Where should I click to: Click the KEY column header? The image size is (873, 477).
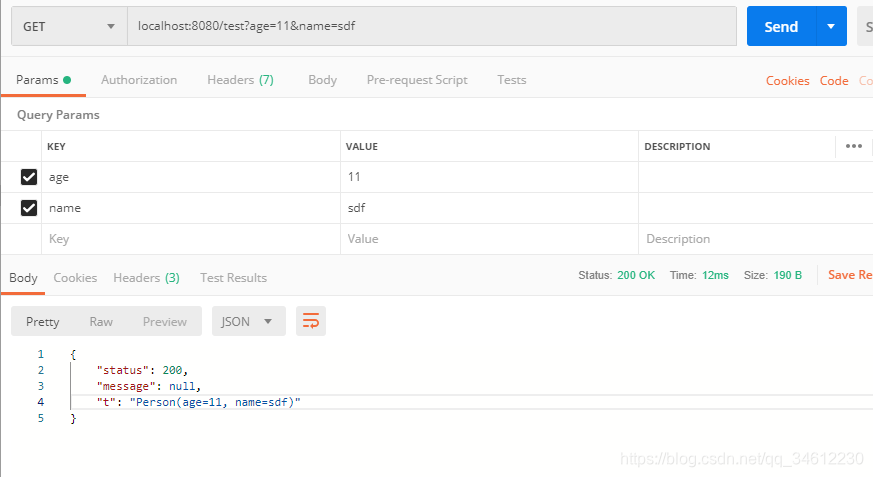56,146
